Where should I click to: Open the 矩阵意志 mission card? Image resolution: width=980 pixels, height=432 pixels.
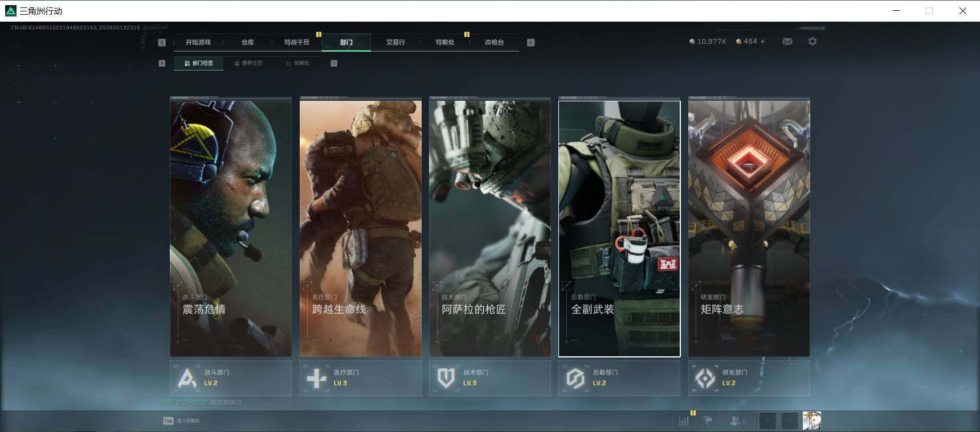pyautogui.click(x=749, y=229)
